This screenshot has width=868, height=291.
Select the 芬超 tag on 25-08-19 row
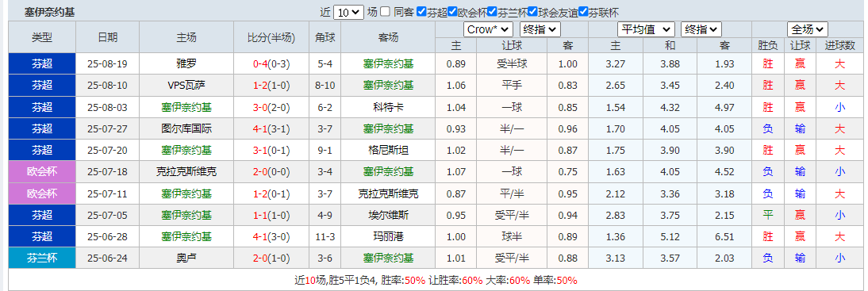tap(42, 64)
